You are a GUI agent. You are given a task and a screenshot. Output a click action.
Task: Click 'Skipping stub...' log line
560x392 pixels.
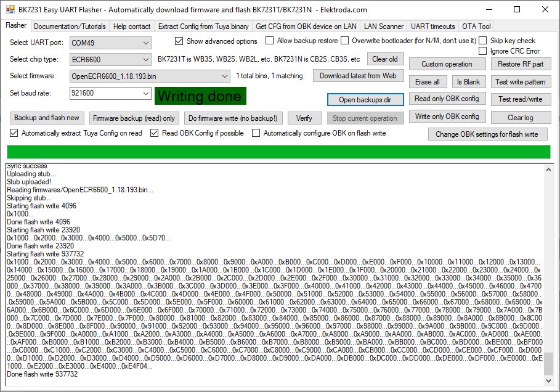click(x=30, y=198)
